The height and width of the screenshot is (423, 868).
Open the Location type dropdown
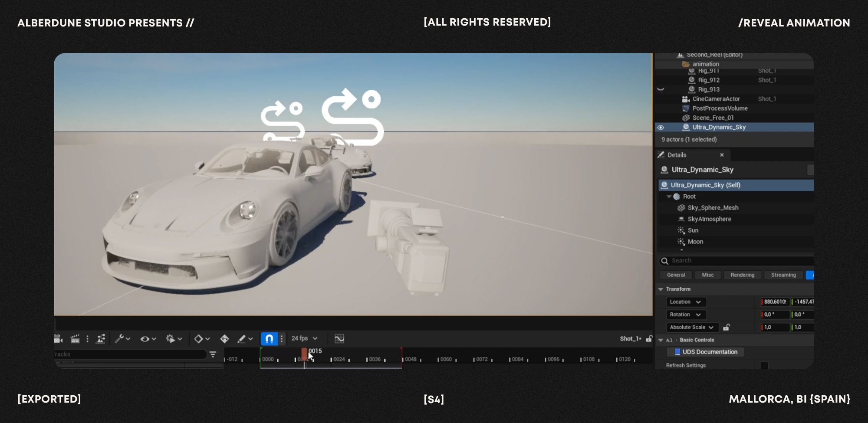pos(686,302)
